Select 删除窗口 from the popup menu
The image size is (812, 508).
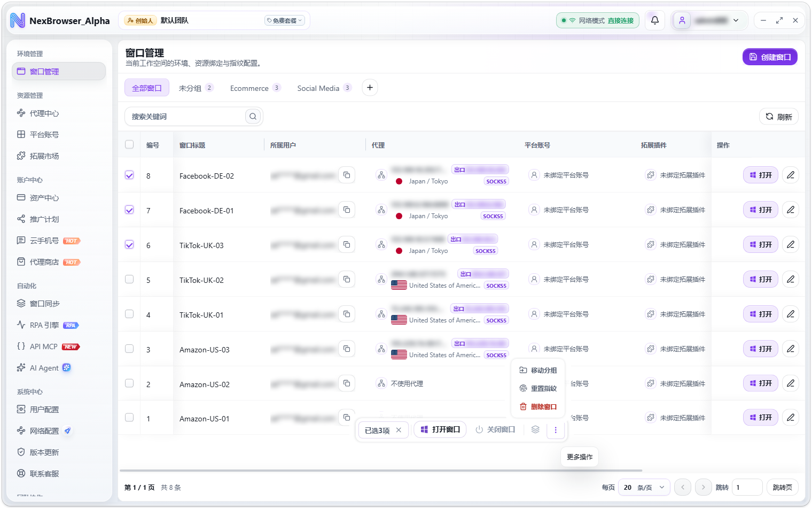click(538, 406)
